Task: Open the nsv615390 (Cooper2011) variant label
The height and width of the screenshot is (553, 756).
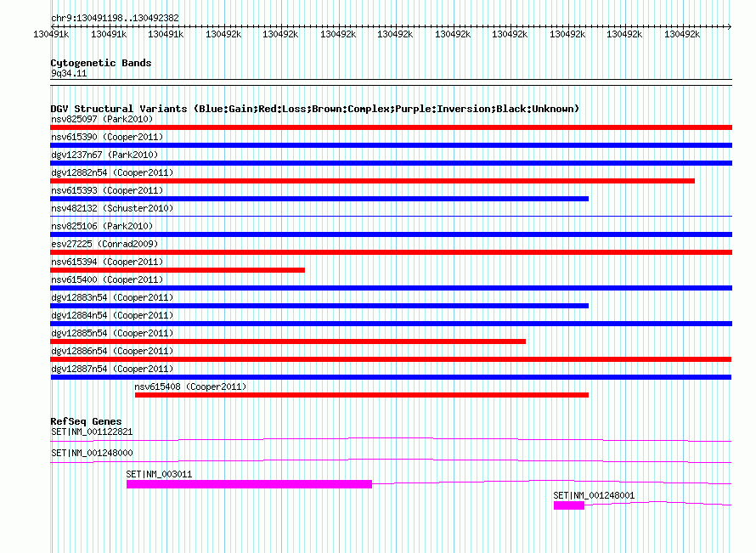Action: point(107,137)
